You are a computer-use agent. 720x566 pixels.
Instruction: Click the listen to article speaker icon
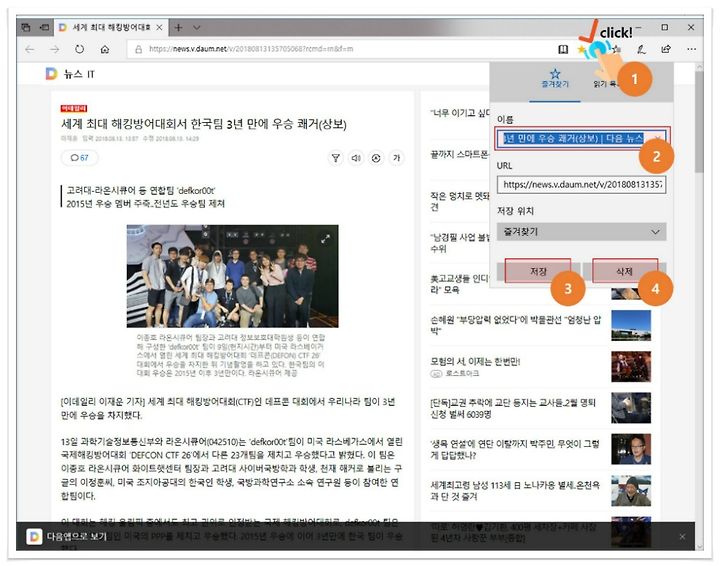tap(356, 158)
